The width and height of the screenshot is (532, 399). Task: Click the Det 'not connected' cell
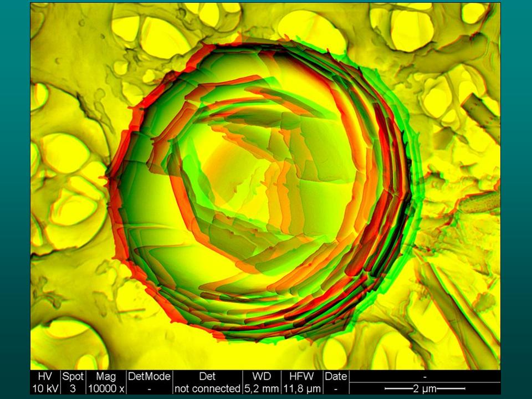tap(207, 382)
